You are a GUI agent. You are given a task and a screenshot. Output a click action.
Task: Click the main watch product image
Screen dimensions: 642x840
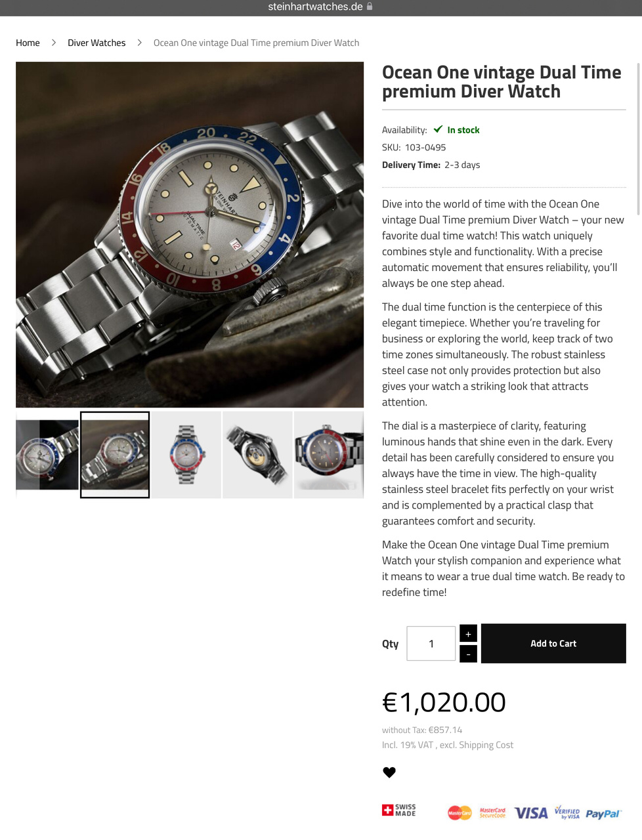(190, 235)
